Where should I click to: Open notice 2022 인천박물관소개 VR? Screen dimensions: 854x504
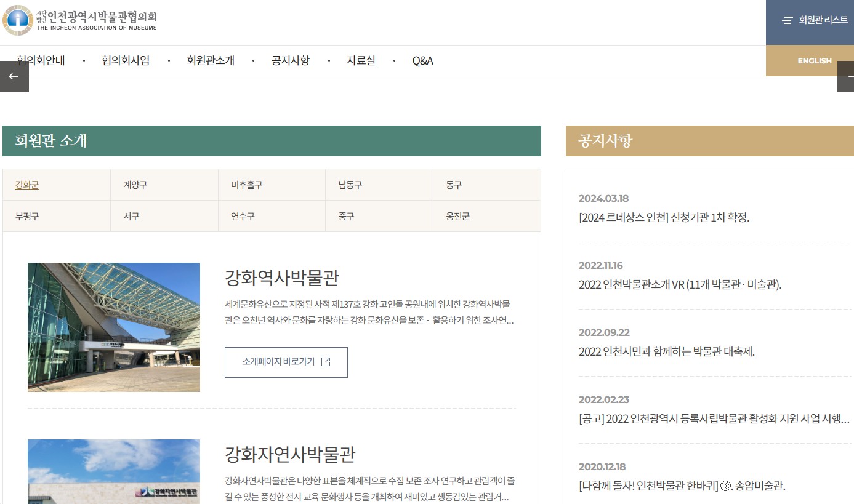(x=680, y=284)
